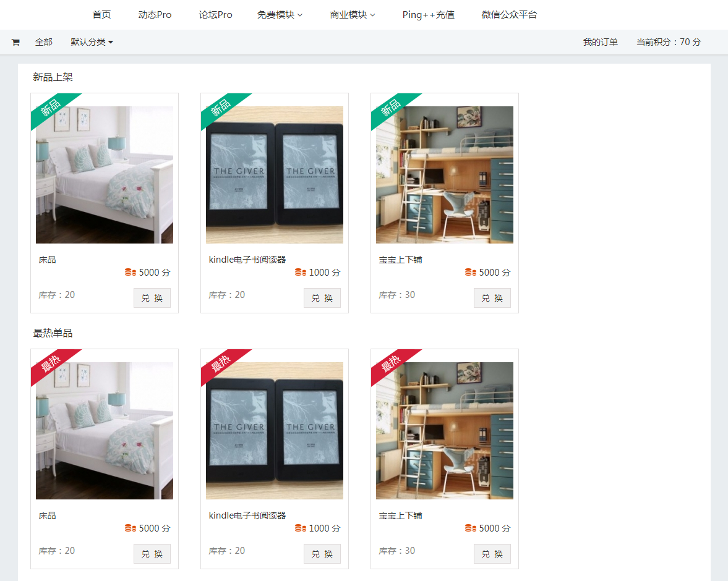Click coin icon beside kindle price in 新品上架
The width and height of the screenshot is (728, 581).
coord(301,272)
